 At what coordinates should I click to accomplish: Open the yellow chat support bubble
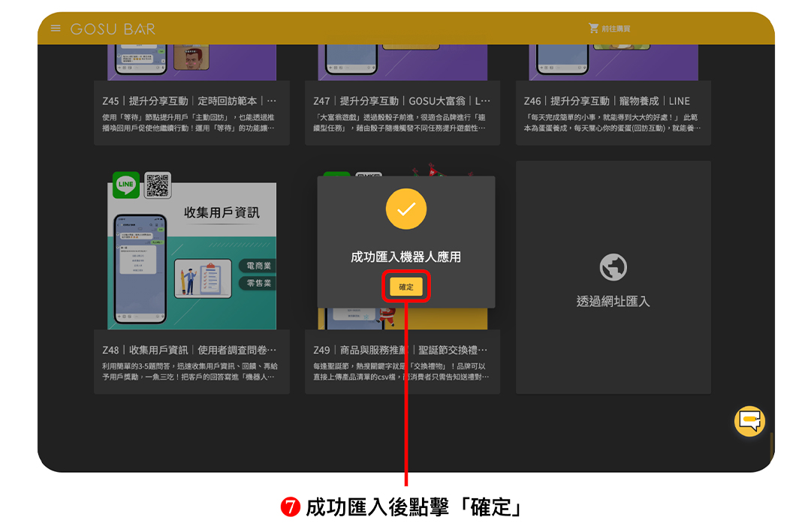click(x=749, y=421)
